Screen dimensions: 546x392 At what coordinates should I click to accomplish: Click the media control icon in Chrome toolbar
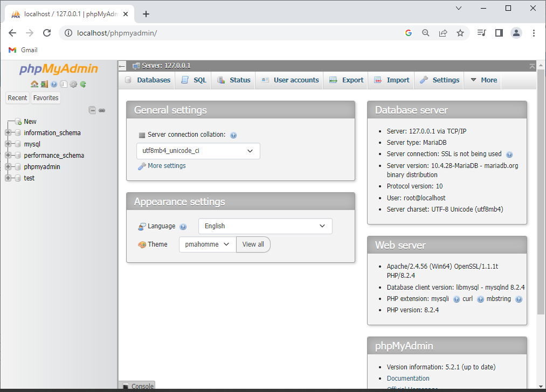481,33
